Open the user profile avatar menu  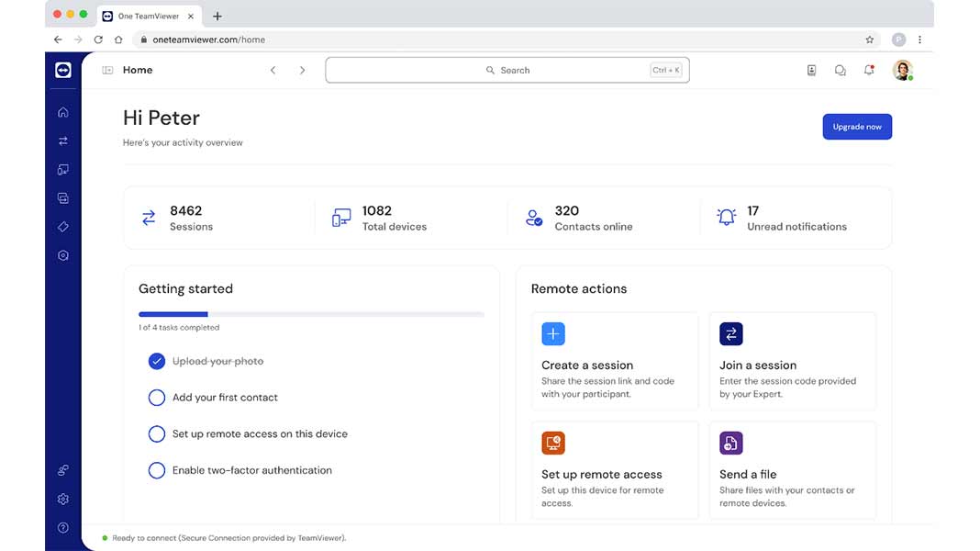(x=902, y=70)
